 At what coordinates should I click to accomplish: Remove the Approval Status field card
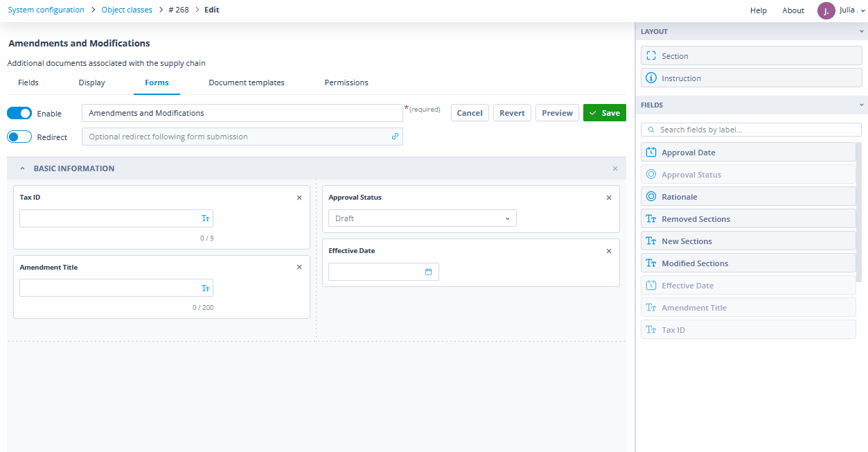609,198
